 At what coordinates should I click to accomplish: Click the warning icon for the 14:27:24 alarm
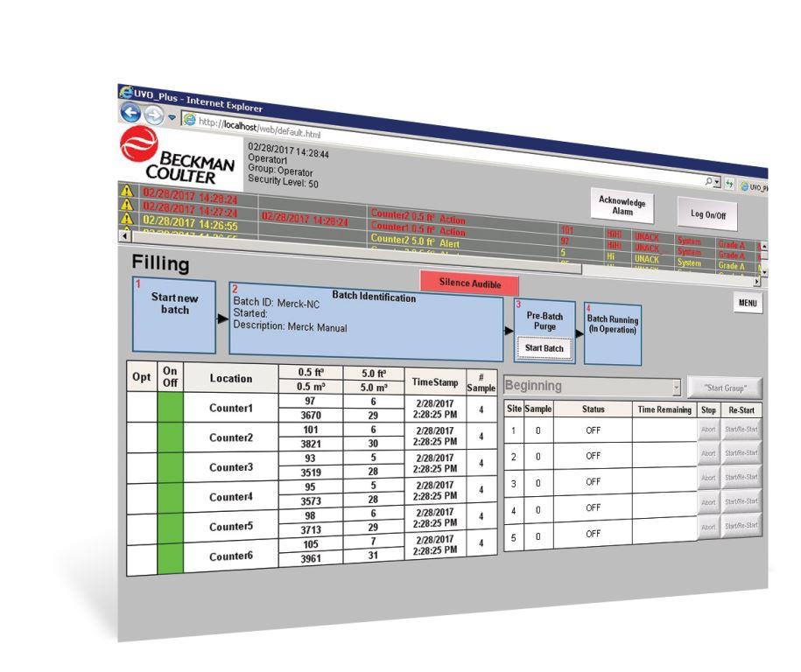126,204
